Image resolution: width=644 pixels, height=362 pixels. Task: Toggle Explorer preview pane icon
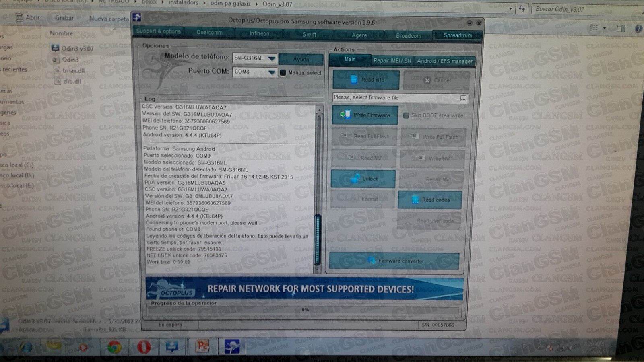pyautogui.click(x=621, y=28)
